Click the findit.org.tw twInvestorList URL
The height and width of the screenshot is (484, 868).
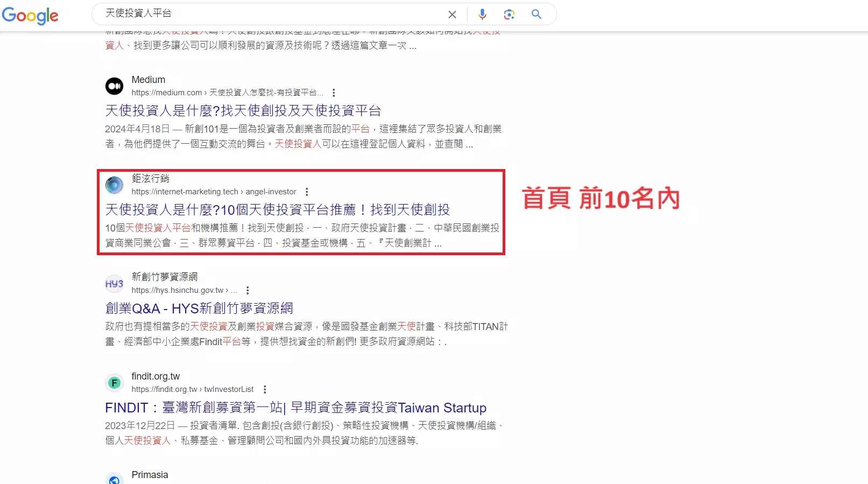(193, 389)
